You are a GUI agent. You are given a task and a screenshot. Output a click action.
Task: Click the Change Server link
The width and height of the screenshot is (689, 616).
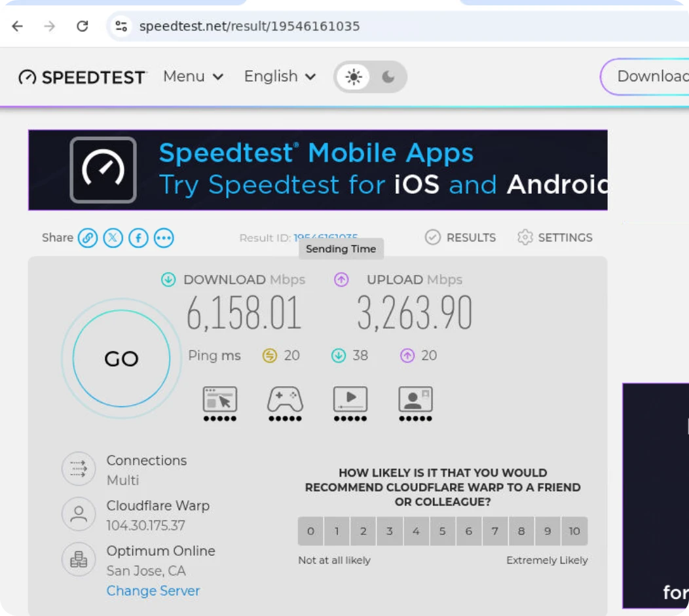[x=153, y=590]
